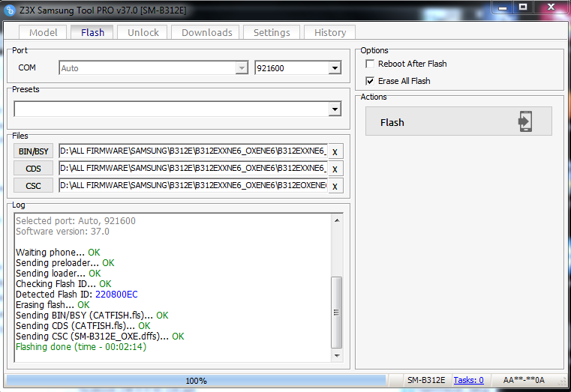Clear the CSC file path with X
Screen dimensions: 571x392
(x=335, y=186)
